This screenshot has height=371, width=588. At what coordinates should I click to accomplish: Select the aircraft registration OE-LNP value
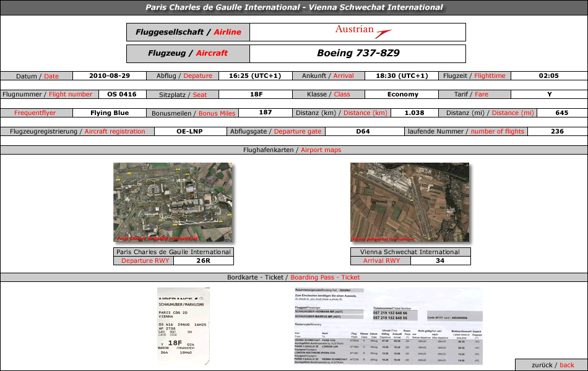[x=190, y=132]
